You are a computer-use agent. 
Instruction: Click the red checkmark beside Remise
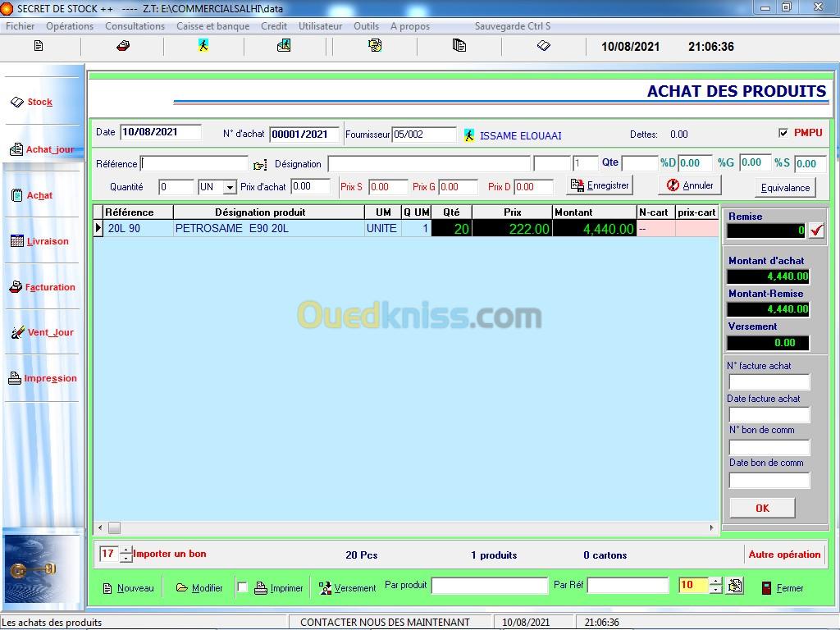tap(816, 231)
